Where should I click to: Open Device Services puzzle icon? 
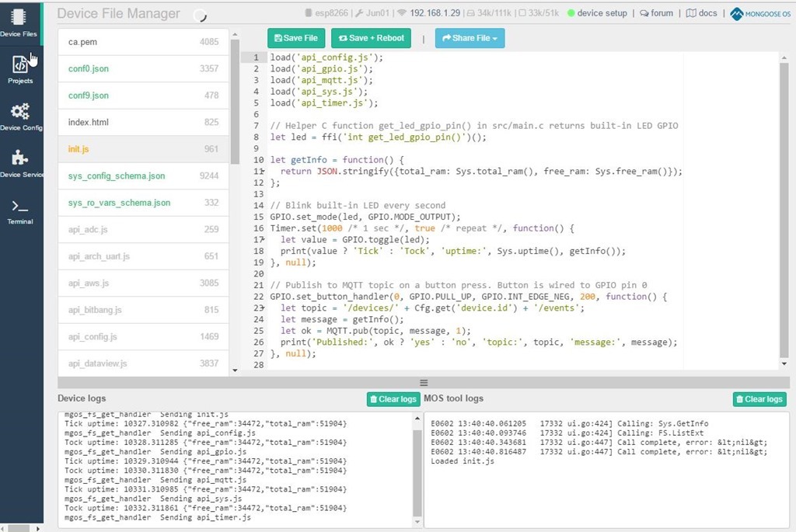20,162
